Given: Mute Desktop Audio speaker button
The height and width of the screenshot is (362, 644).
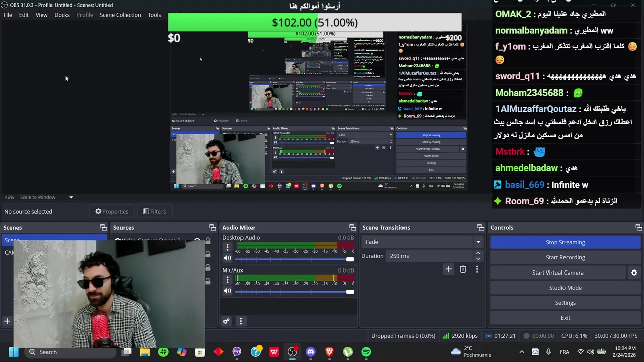Looking at the screenshot, I should pos(227,258).
